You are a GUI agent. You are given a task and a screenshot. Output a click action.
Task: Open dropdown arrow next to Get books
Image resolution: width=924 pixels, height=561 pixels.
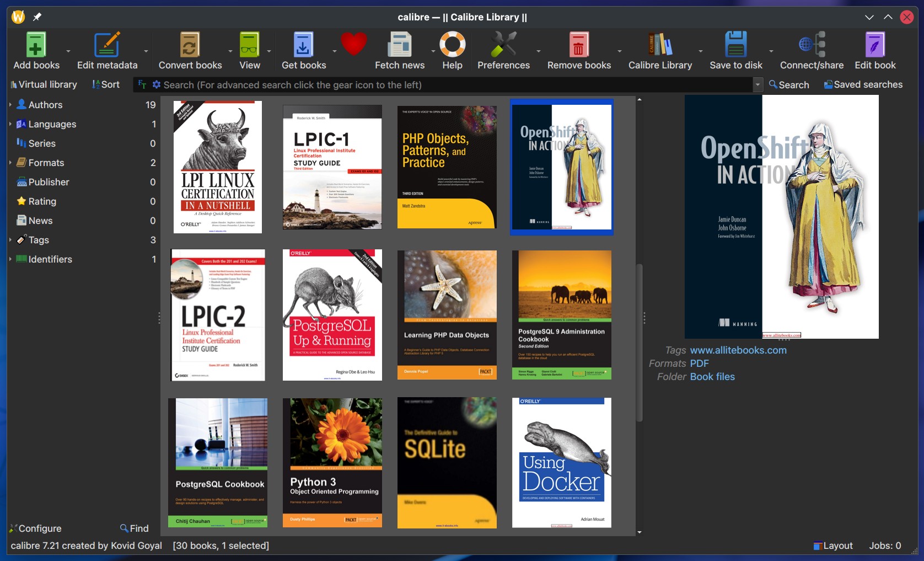point(335,51)
